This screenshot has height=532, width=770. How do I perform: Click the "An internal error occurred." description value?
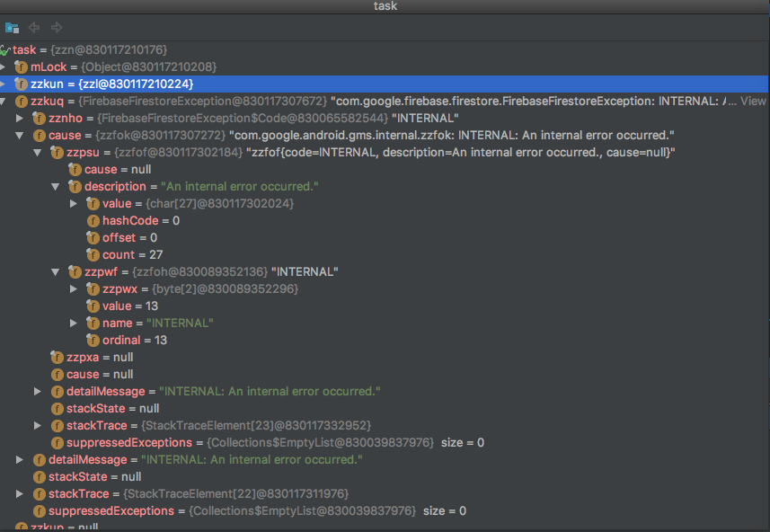pyautogui.click(x=240, y=187)
